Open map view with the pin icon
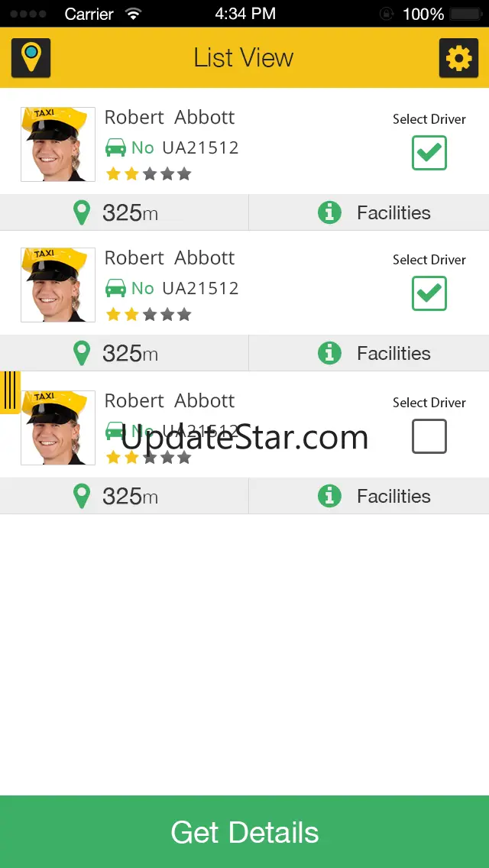Image resolution: width=489 pixels, height=868 pixels. tap(31, 57)
